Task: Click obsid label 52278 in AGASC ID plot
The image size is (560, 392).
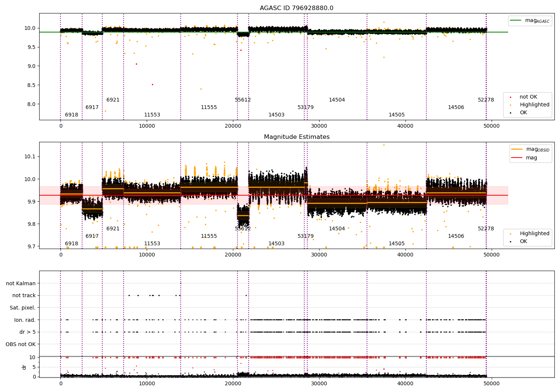Action: (x=486, y=100)
